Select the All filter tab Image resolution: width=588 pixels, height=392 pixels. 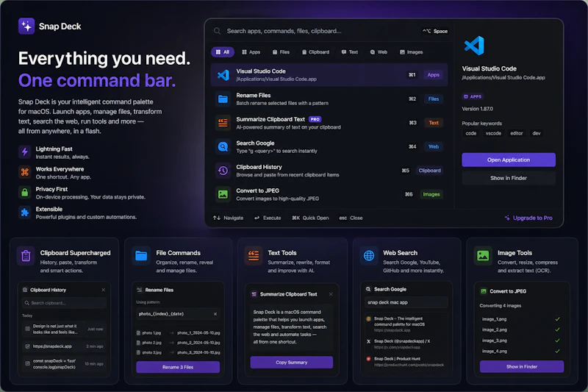[223, 52]
